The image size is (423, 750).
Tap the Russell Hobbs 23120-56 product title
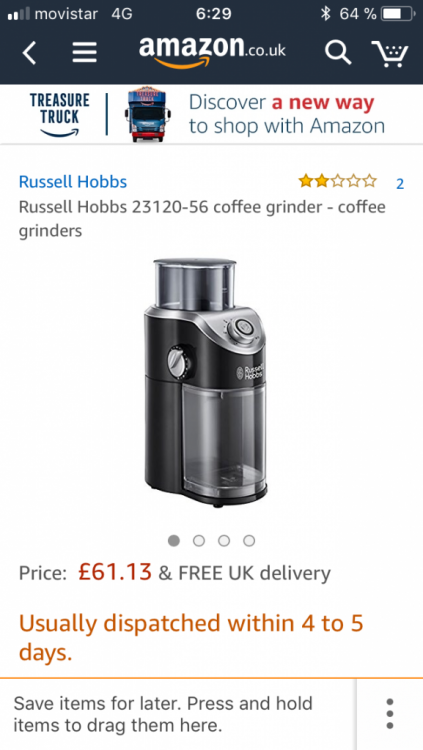coord(202,219)
